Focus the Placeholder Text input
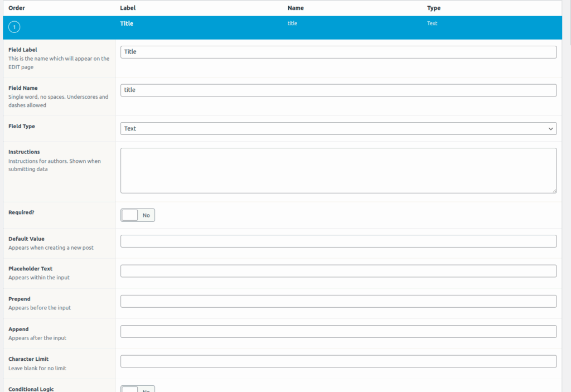571x392 pixels. pyautogui.click(x=338, y=272)
